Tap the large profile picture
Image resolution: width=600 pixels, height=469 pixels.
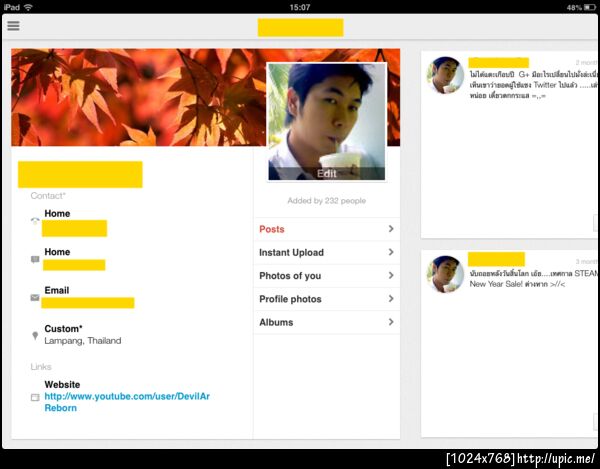coord(327,122)
